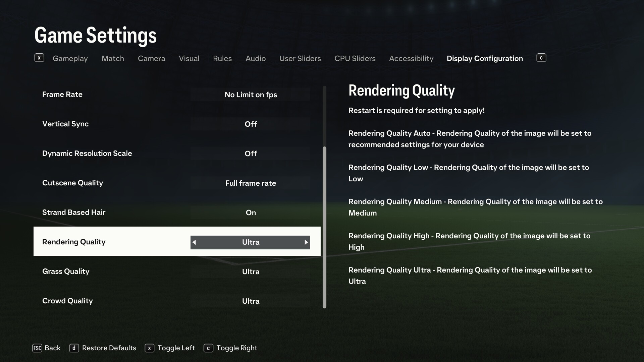Open Audio settings tab

[255, 57]
